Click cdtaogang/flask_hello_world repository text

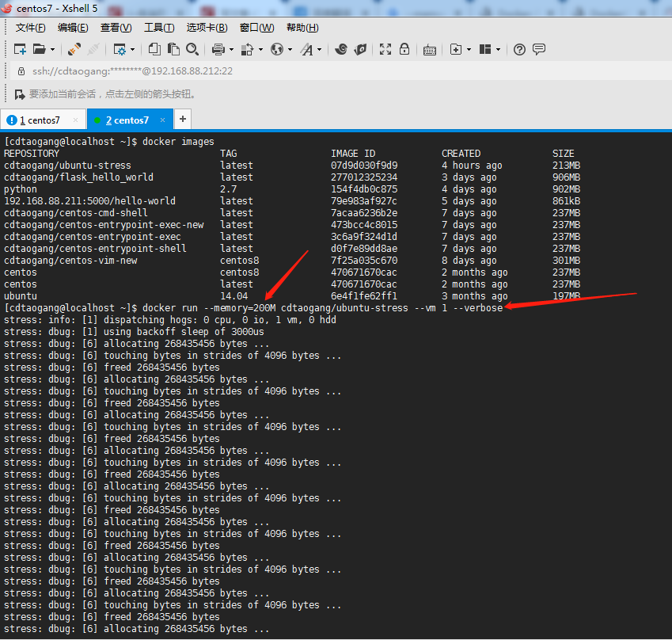78,177
